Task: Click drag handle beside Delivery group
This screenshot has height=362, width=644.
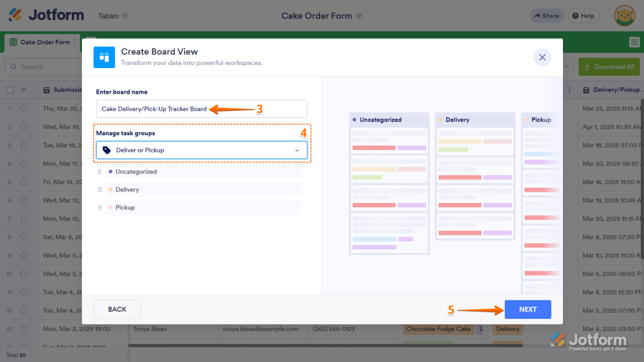Action: [100, 190]
